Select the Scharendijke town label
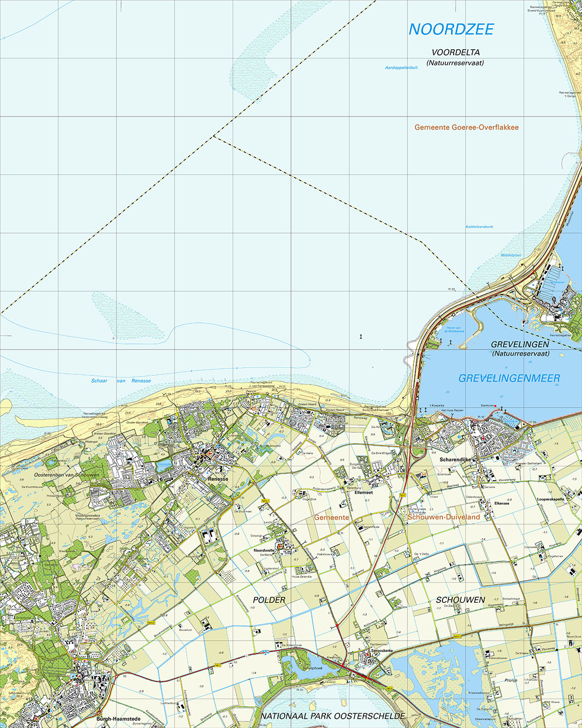The image size is (582, 728). click(x=455, y=459)
